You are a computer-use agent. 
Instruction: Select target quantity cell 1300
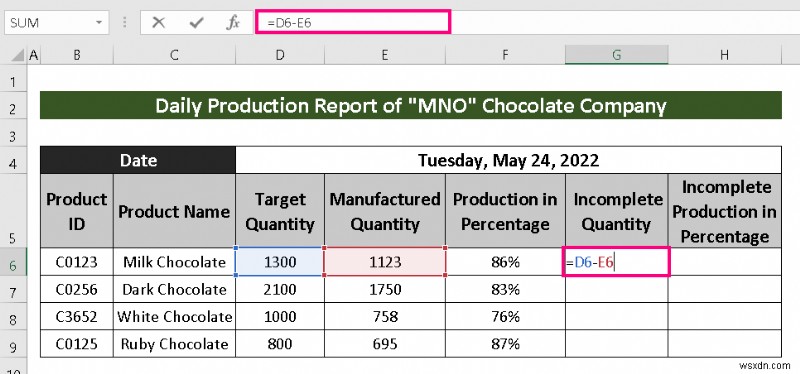(x=280, y=262)
